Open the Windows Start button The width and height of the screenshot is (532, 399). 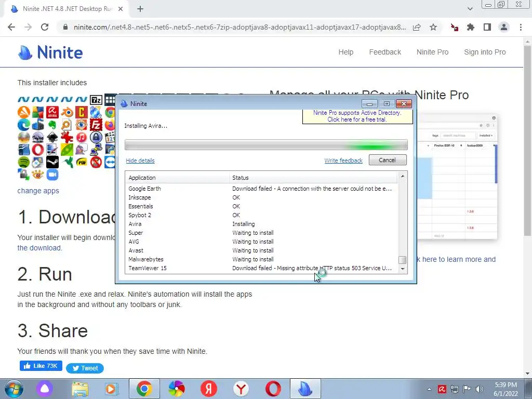click(x=14, y=389)
